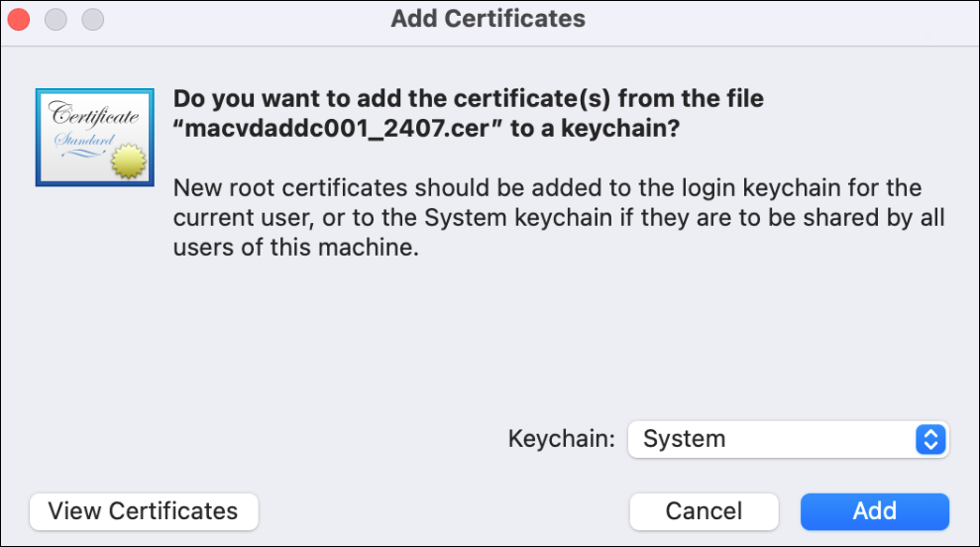Click the gold seal on the certificate icon
Screen dimensions: 980x547
(126, 161)
